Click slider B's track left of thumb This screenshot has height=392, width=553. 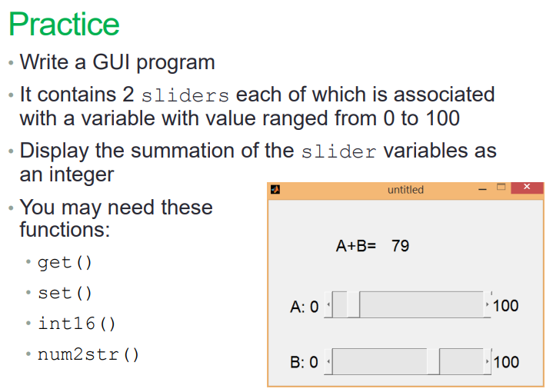click(379, 361)
